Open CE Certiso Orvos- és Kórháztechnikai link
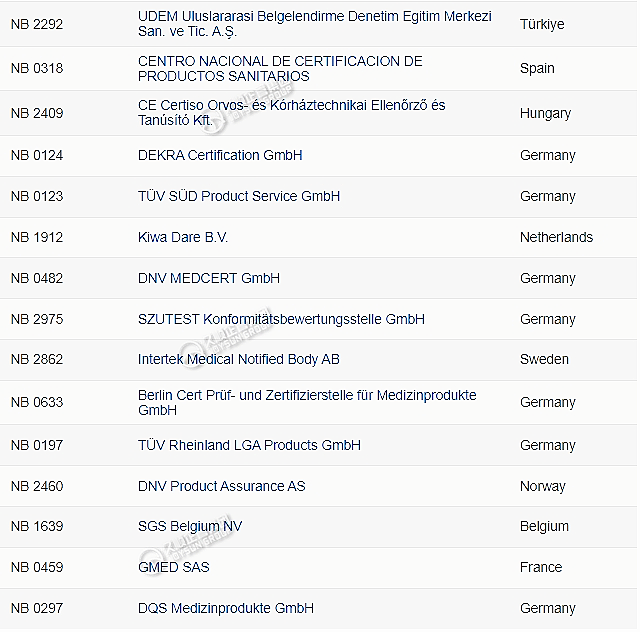The width and height of the screenshot is (640, 632). pyautogui.click(x=291, y=113)
